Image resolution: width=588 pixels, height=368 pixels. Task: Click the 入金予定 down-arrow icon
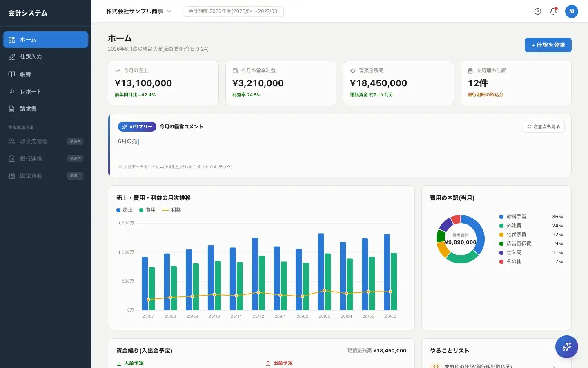[119, 363]
